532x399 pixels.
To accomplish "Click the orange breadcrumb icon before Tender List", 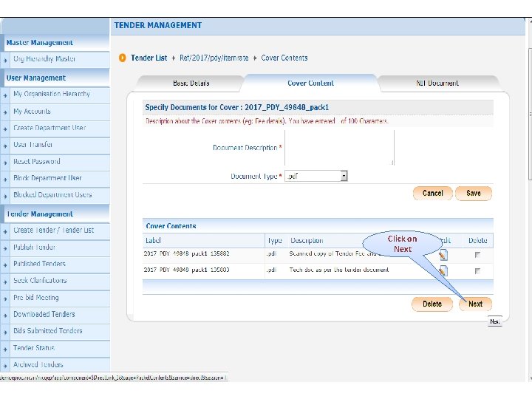I will [x=122, y=58].
